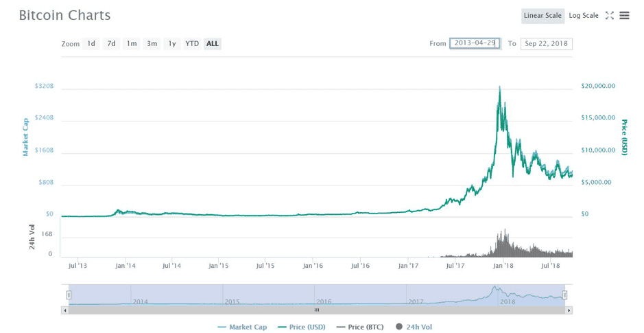Set zoom to 1m

point(132,43)
